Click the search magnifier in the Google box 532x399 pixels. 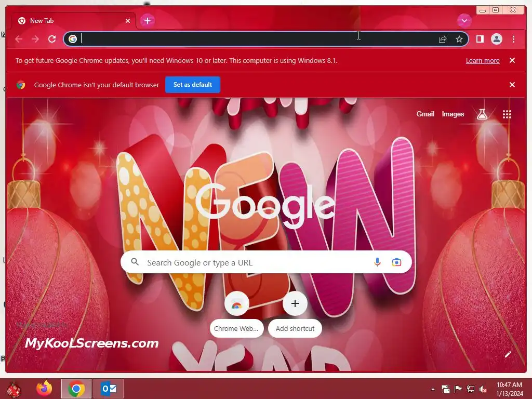tap(135, 262)
